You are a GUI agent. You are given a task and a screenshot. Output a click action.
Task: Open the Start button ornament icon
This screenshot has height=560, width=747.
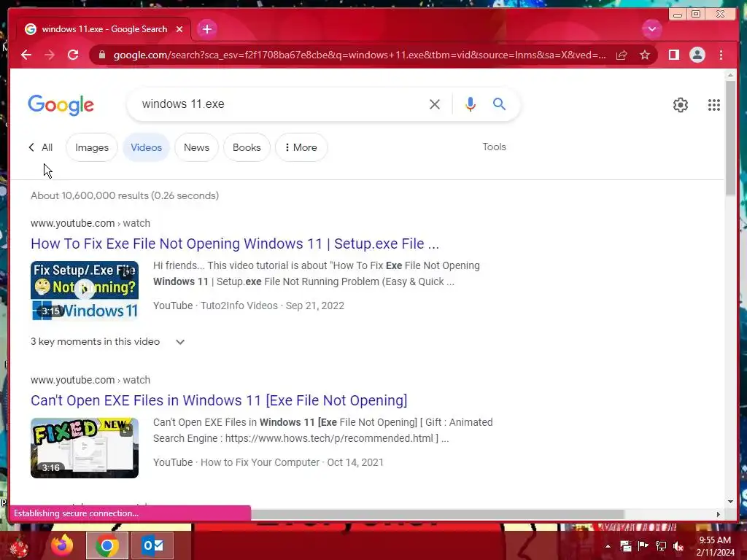[x=20, y=547]
